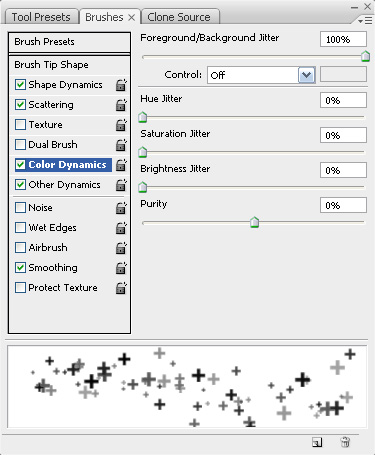The height and width of the screenshot is (455, 375).
Task: Click lock icon next to Smoothing
Action: point(121,268)
